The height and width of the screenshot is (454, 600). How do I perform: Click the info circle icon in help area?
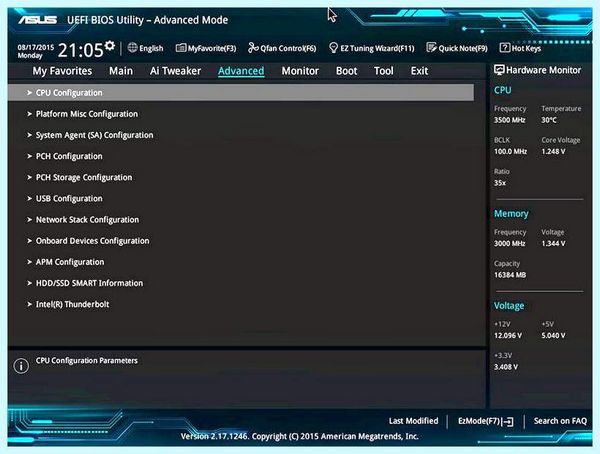(x=21, y=366)
